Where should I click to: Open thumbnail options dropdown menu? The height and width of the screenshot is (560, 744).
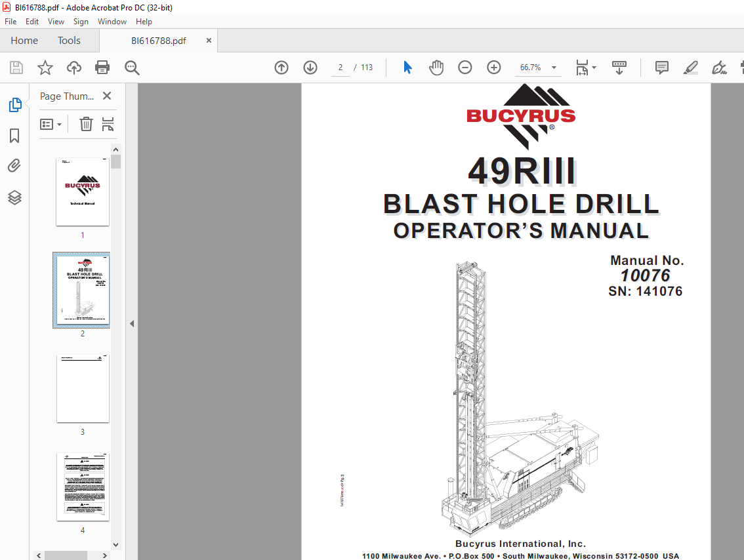tap(51, 124)
